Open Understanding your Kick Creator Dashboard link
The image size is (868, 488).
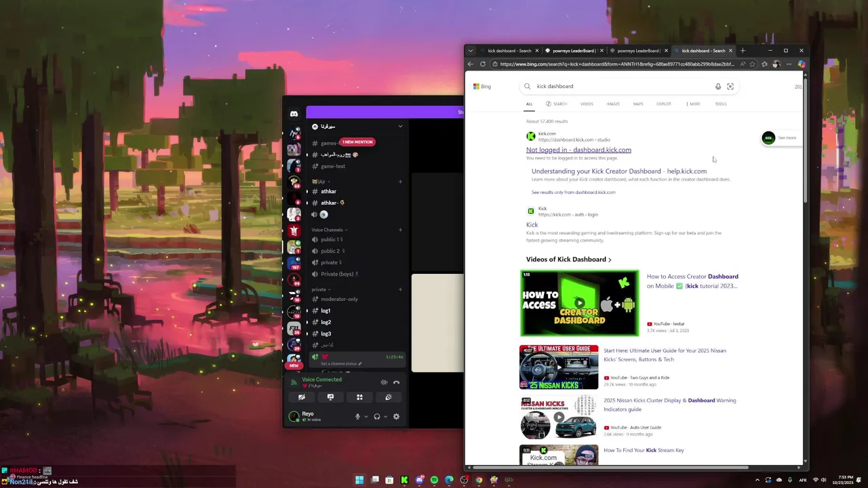[619, 171]
